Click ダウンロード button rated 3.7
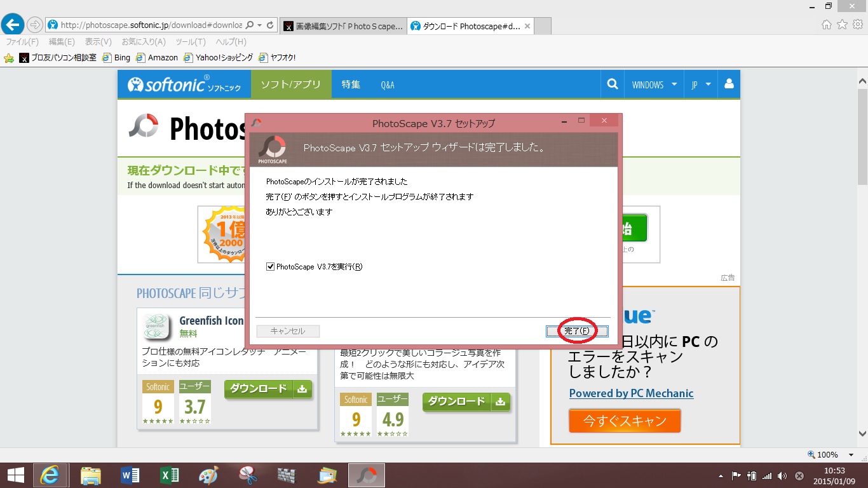The height and width of the screenshot is (488, 868). [x=268, y=389]
